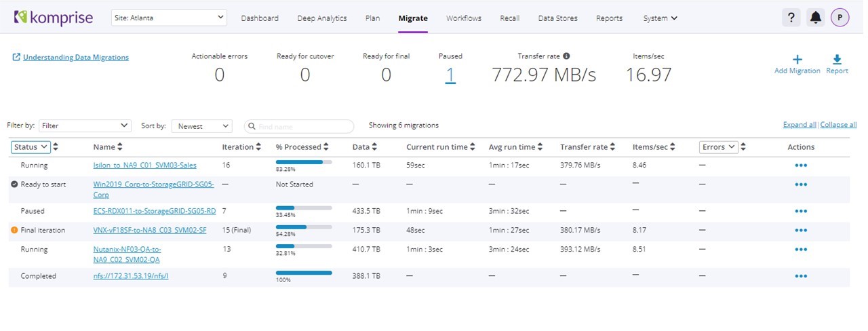Open actions menu for ECS-RDX011-to-StorageGRID-SG05-RD
Viewport: 868px width, 331px height.
801,211
